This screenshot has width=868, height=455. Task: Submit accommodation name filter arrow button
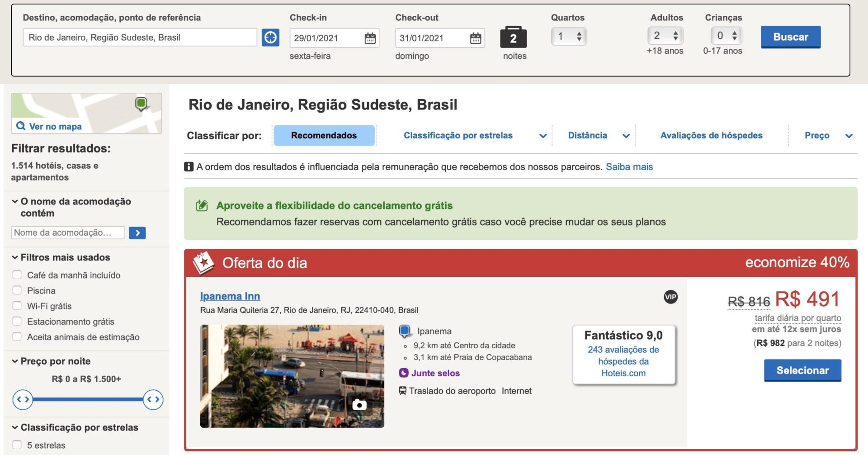[137, 233]
